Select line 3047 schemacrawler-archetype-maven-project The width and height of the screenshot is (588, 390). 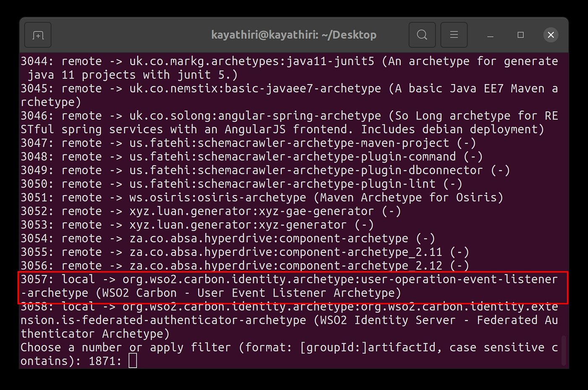pyautogui.click(x=248, y=143)
